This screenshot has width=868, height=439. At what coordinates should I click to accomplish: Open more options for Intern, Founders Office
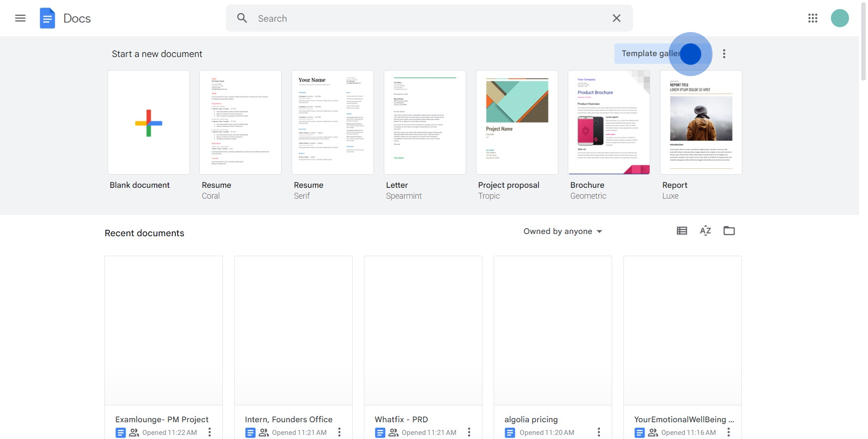point(339,432)
